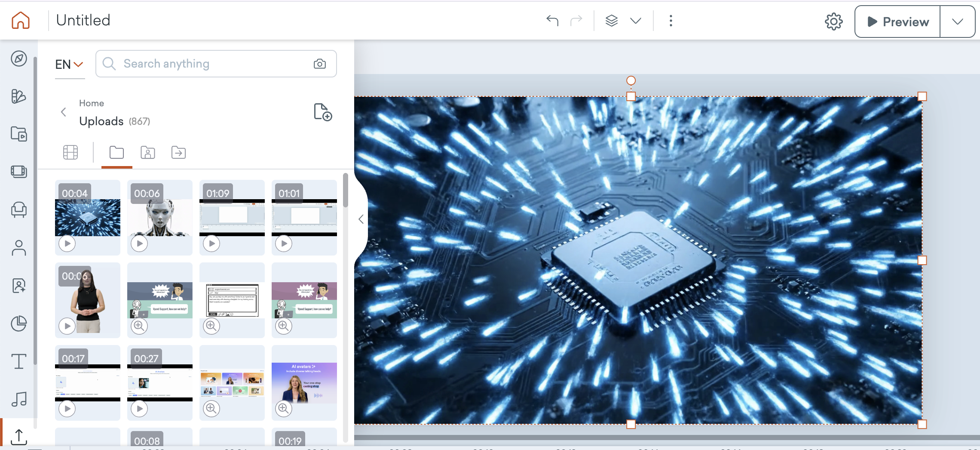Open the music note Audio panel
Screen dimensions: 980x450
pos(19,399)
